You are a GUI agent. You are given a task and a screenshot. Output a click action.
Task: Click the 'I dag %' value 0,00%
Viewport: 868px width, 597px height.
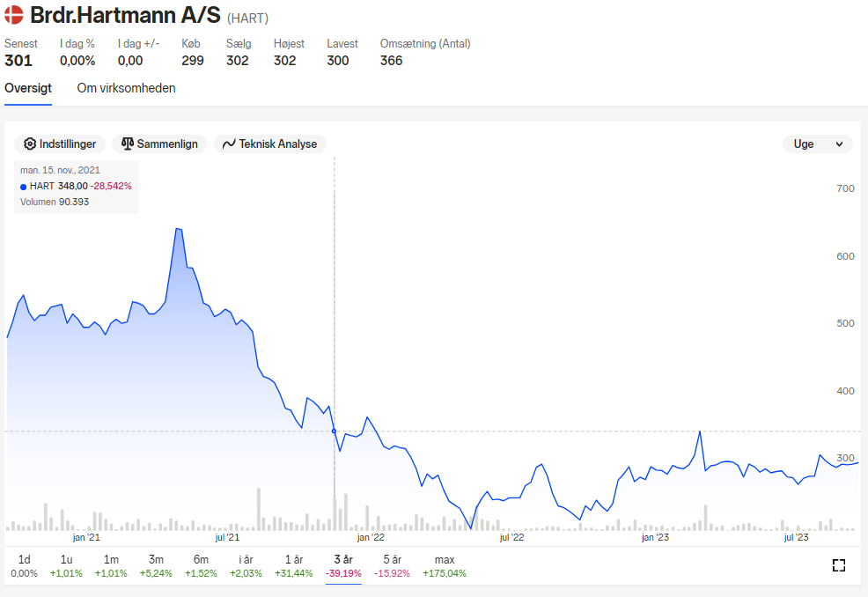coord(77,61)
